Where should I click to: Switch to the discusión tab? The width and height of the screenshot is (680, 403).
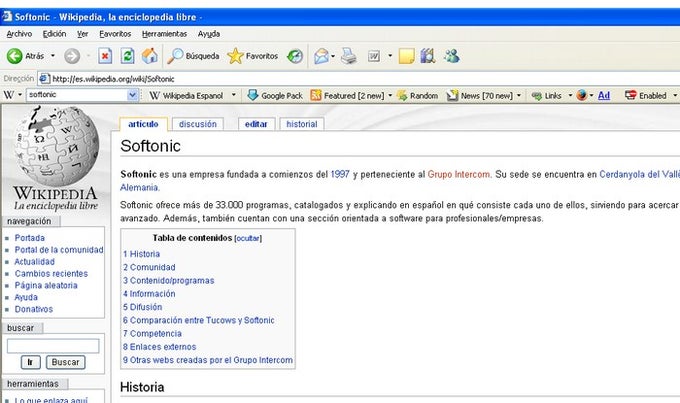pyautogui.click(x=198, y=124)
